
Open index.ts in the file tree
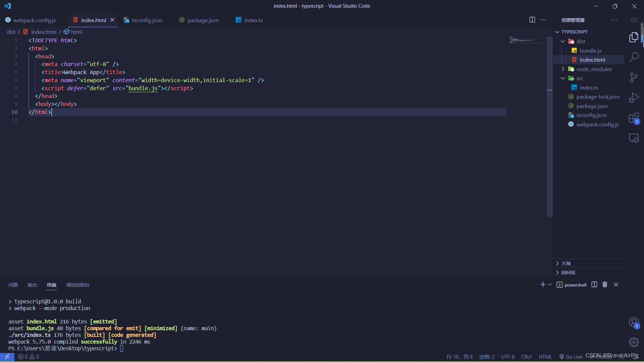(x=589, y=87)
